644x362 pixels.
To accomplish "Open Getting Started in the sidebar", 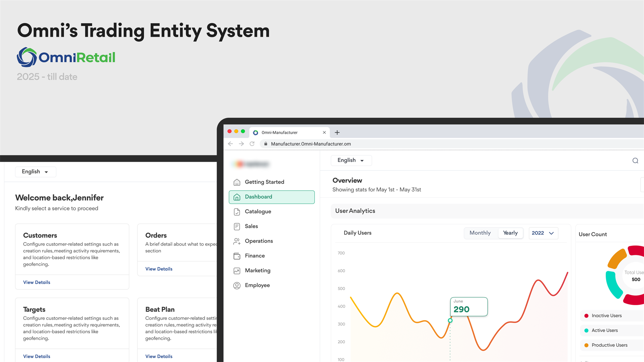I will point(272,182).
